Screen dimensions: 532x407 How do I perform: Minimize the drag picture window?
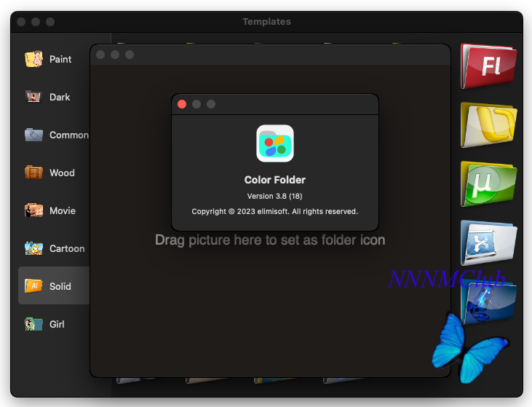(x=115, y=55)
